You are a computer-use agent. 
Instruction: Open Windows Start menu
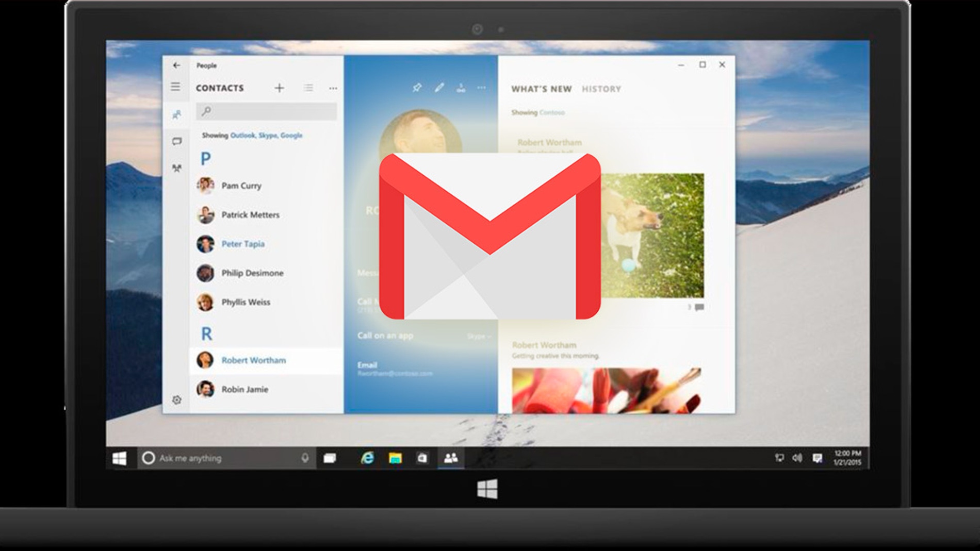(x=119, y=458)
